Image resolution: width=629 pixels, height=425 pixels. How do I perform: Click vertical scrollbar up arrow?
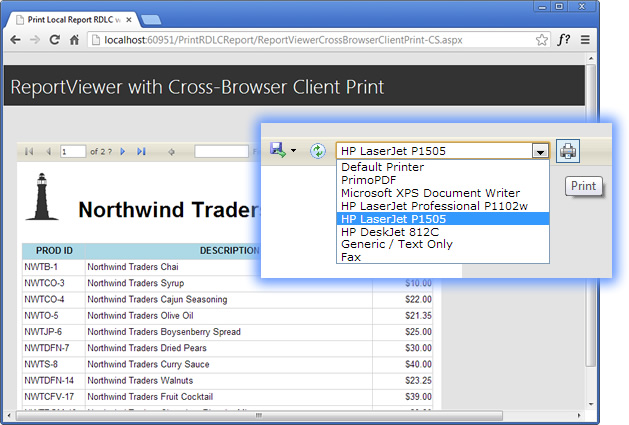pos(590,58)
